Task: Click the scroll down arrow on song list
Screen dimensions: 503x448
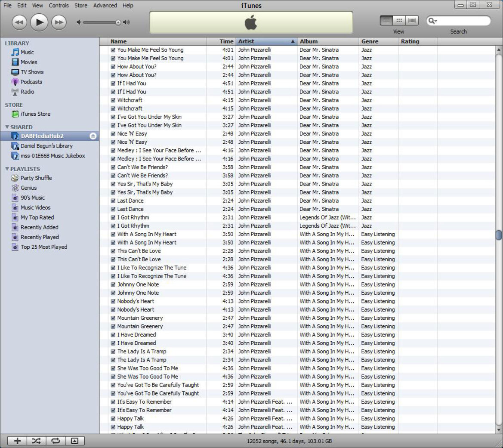Action: [499, 429]
